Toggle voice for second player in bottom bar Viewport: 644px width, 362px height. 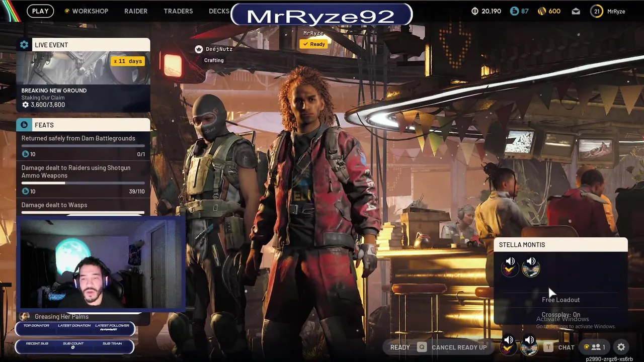click(529, 345)
